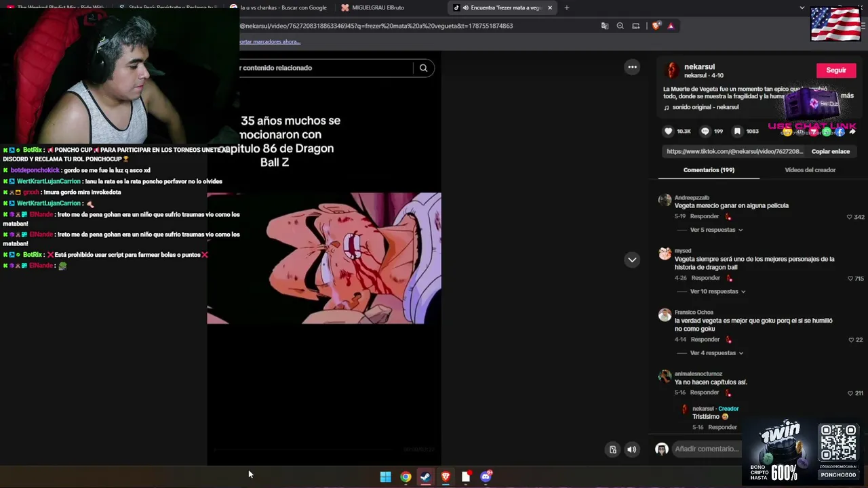Switch to the Stake Perú tab

pyautogui.click(x=167, y=7)
